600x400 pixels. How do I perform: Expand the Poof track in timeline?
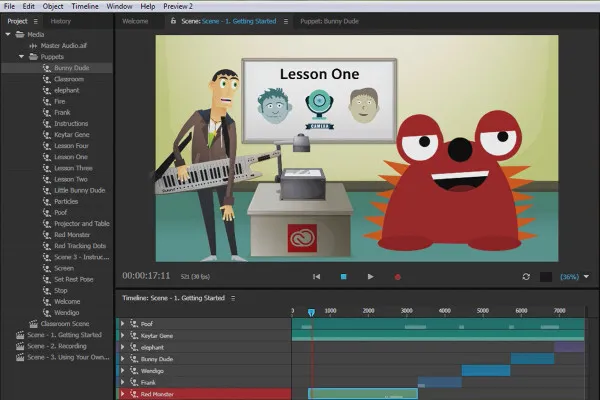click(x=122, y=324)
